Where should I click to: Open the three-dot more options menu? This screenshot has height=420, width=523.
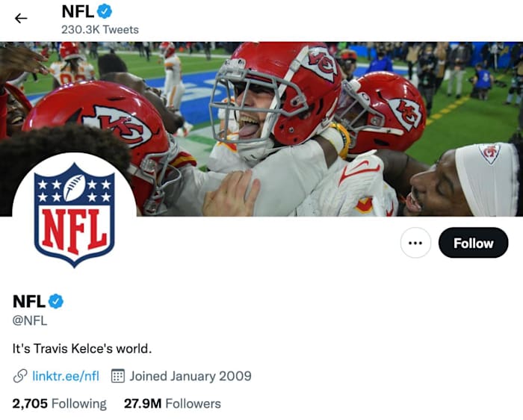click(x=415, y=243)
